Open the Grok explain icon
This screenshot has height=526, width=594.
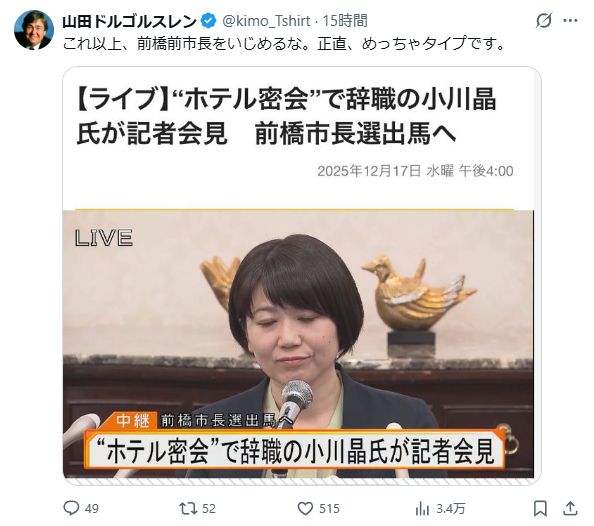tap(544, 20)
